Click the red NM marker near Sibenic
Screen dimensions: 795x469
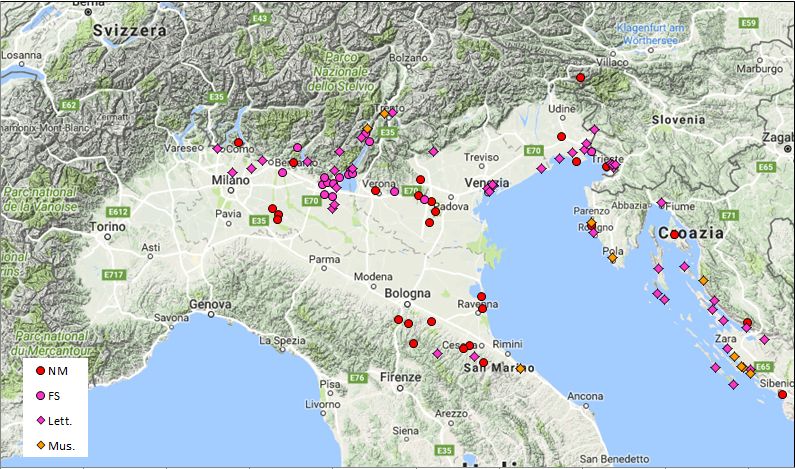click(x=782, y=394)
